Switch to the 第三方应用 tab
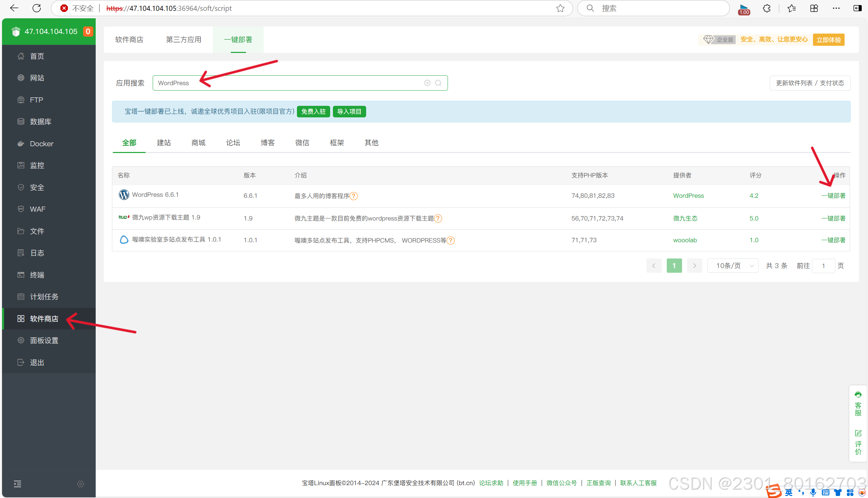 pos(183,40)
